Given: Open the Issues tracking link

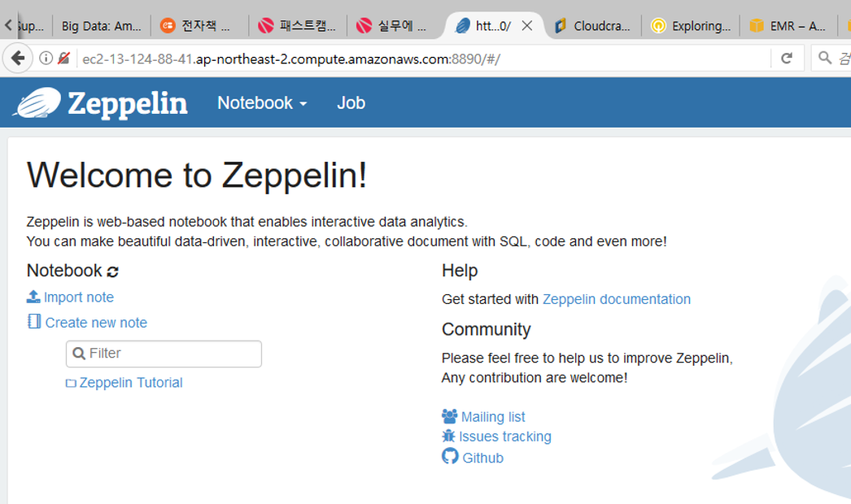Looking at the screenshot, I should 504,437.
